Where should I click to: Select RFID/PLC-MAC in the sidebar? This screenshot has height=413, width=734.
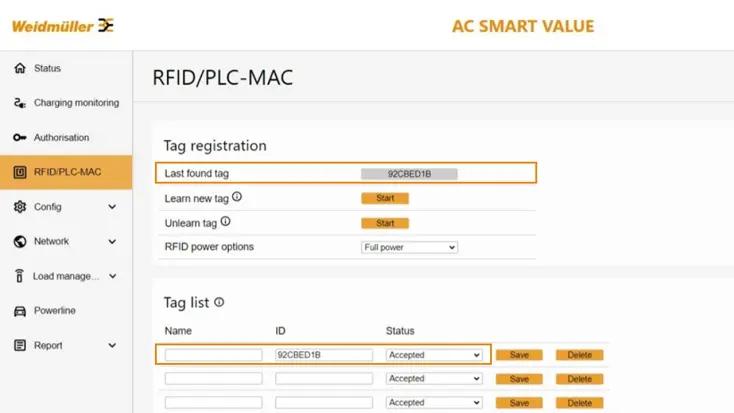[x=66, y=172]
